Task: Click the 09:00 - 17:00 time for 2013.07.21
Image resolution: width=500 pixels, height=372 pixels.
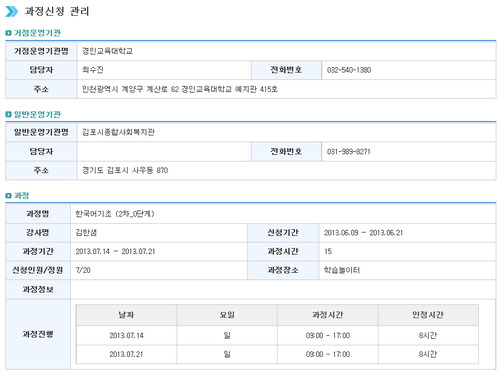Action: [328, 354]
